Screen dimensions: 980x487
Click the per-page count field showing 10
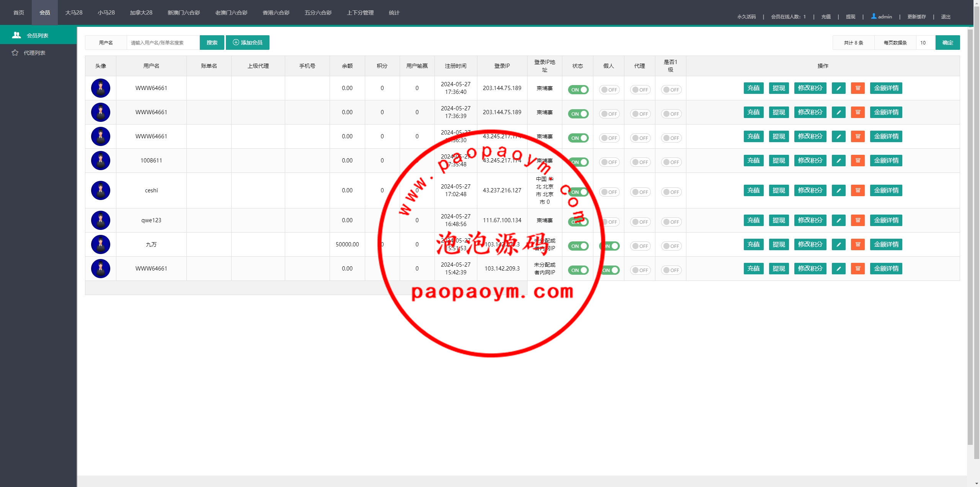pyautogui.click(x=926, y=43)
